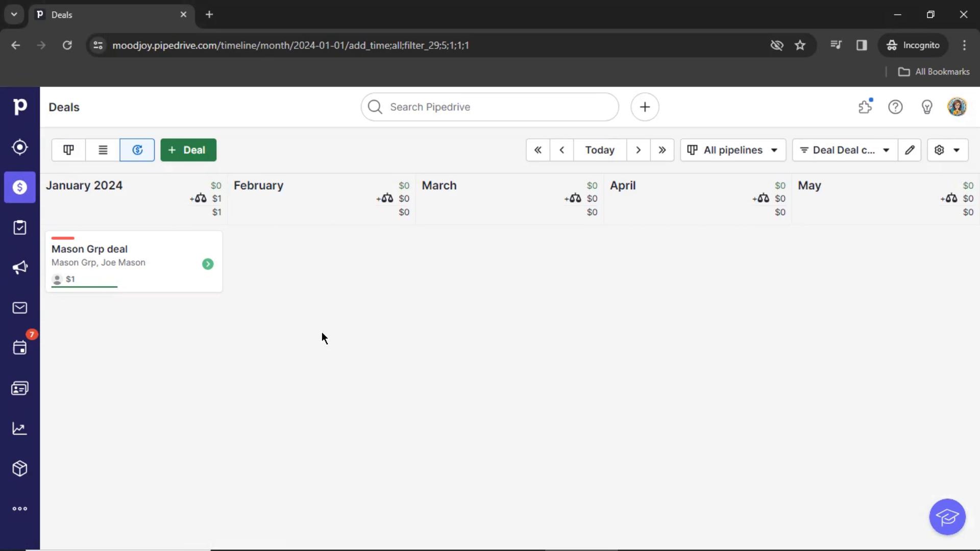Click the Search Pipedrive input field
Screen dimensions: 980x551
[490, 106]
